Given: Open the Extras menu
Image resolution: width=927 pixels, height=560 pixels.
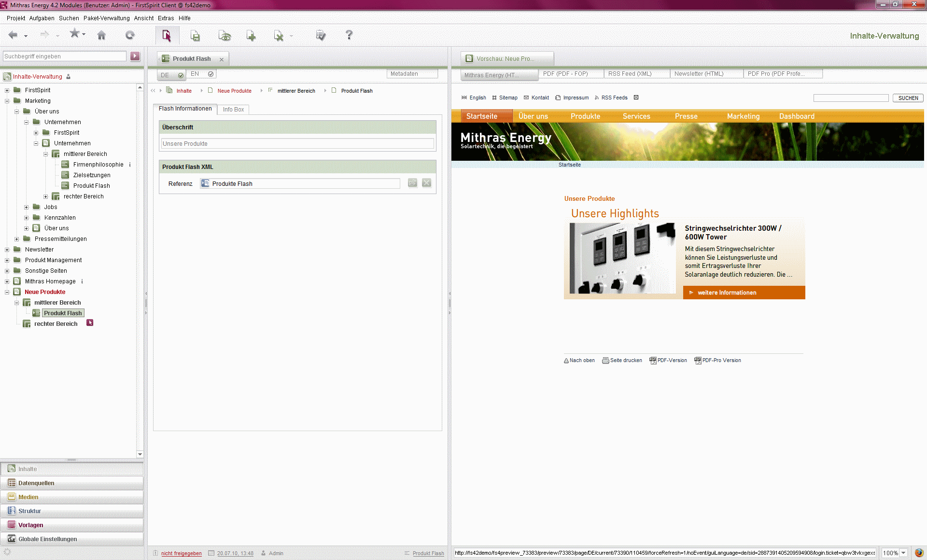Looking at the screenshot, I should pyautogui.click(x=166, y=18).
